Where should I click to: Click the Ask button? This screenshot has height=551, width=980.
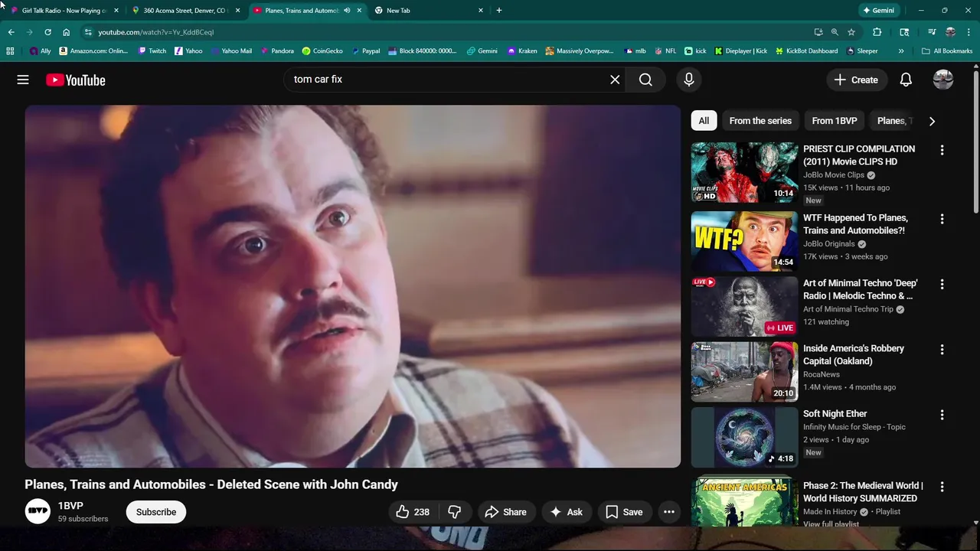pos(566,512)
